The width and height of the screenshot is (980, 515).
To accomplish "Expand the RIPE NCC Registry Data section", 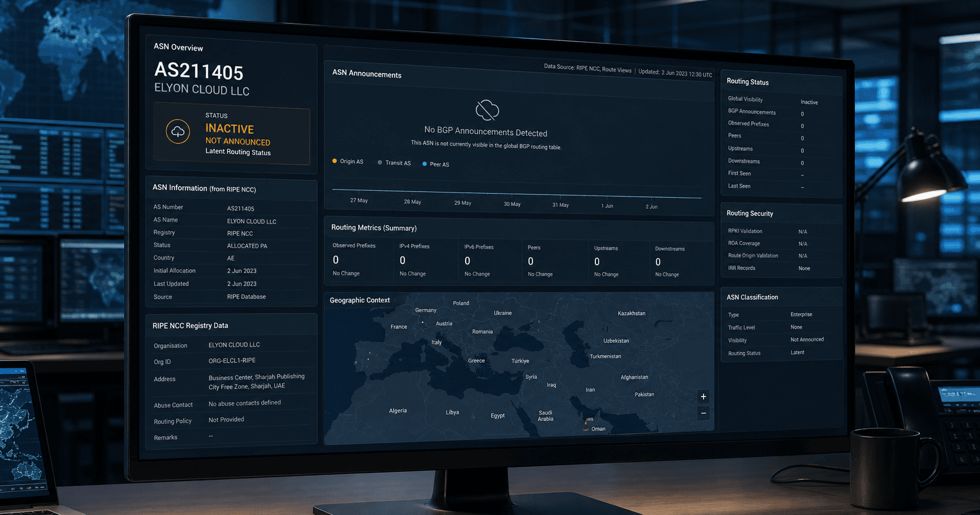I will 190,326.
